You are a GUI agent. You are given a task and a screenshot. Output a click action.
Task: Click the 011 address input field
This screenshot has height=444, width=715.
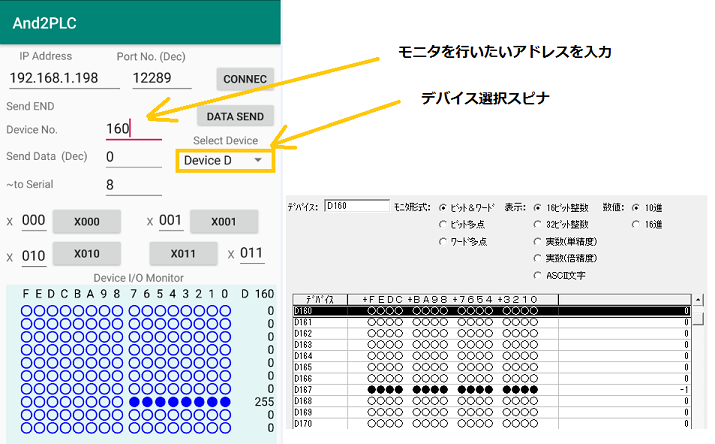pyautogui.click(x=252, y=253)
